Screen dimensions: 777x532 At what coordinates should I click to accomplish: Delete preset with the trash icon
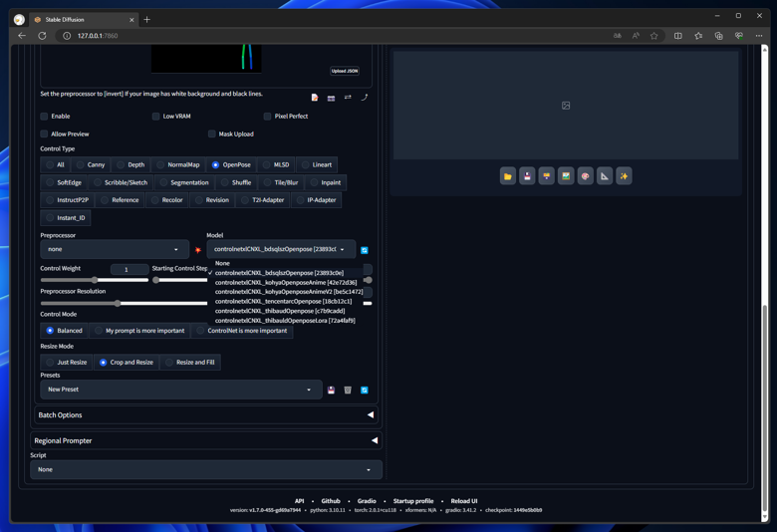click(348, 391)
